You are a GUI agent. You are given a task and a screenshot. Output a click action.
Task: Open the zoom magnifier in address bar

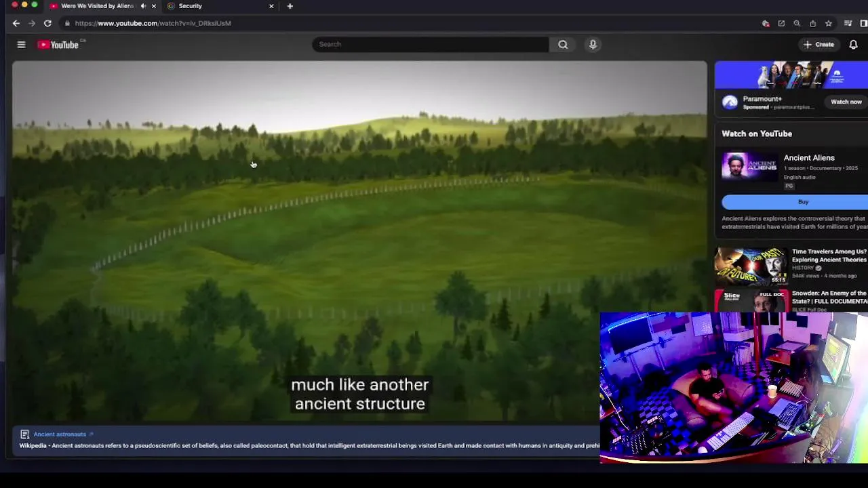(797, 23)
